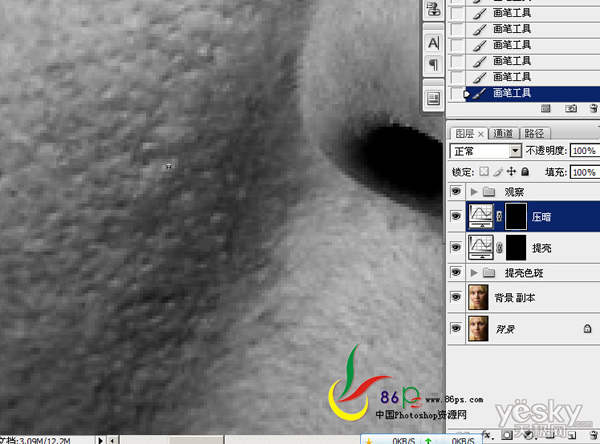Open the status bar document info arrow

click(x=100, y=440)
